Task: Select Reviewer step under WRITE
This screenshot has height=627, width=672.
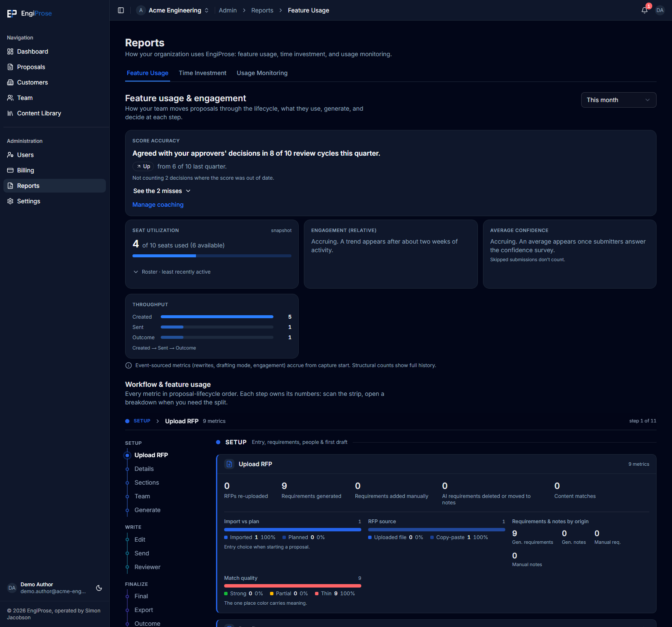Action: 147,567
